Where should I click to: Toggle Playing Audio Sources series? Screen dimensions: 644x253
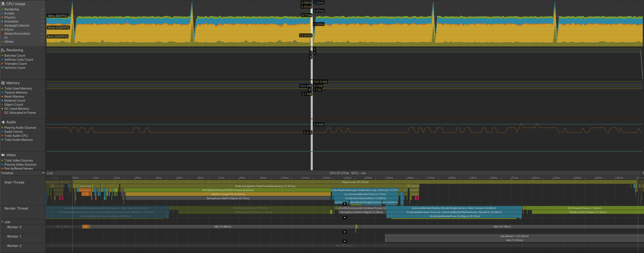[x=2, y=128]
